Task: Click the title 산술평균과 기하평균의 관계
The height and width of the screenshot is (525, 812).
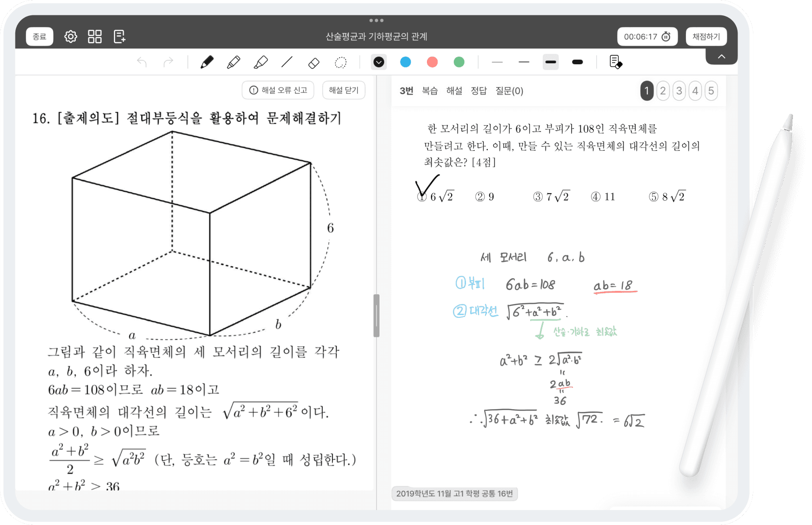Action: (x=376, y=36)
